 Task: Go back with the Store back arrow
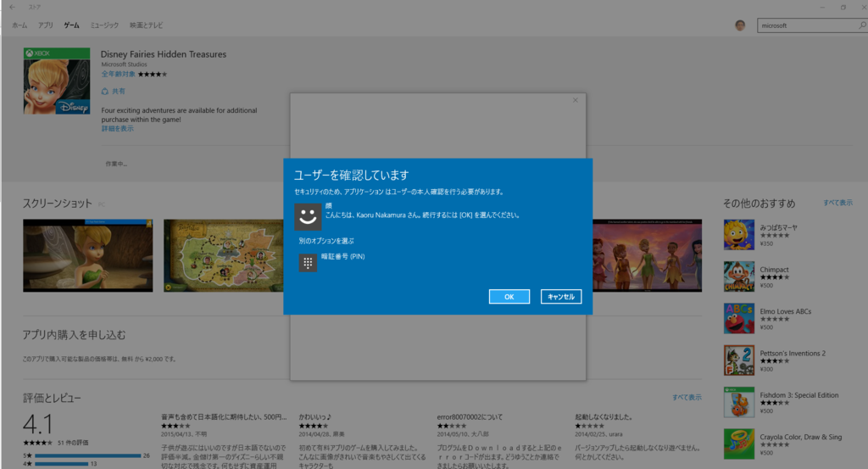(x=12, y=7)
